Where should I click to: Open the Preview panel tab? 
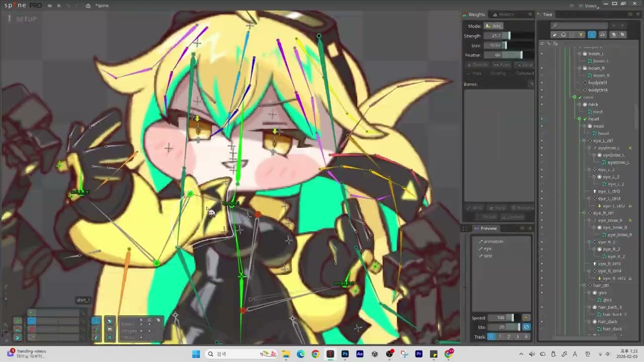[485, 228]
